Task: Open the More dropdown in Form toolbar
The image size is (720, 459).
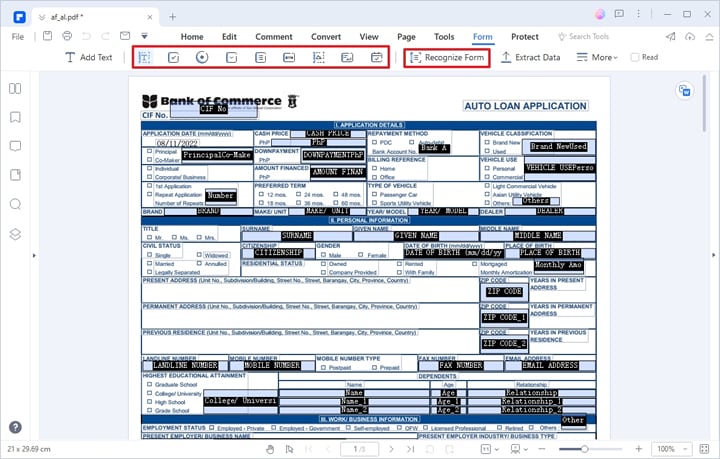Action: click(x=597, y=57)
